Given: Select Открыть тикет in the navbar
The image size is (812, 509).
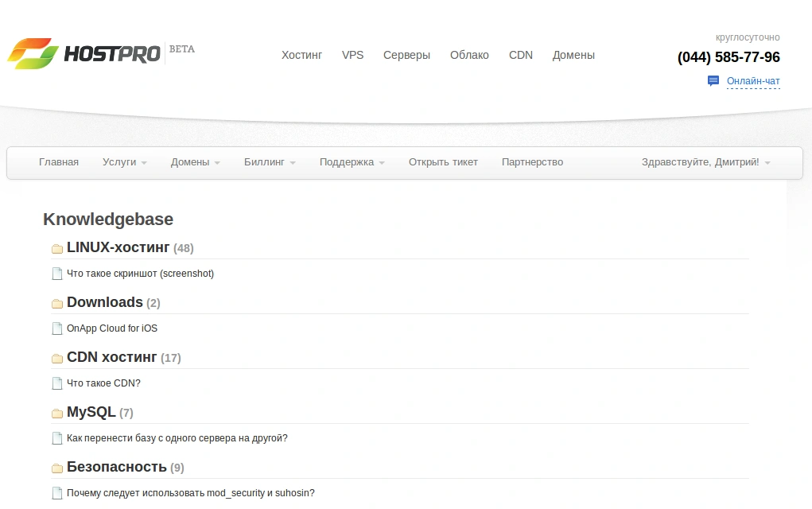Looking at the screenshot, I should tap(443, 162).
